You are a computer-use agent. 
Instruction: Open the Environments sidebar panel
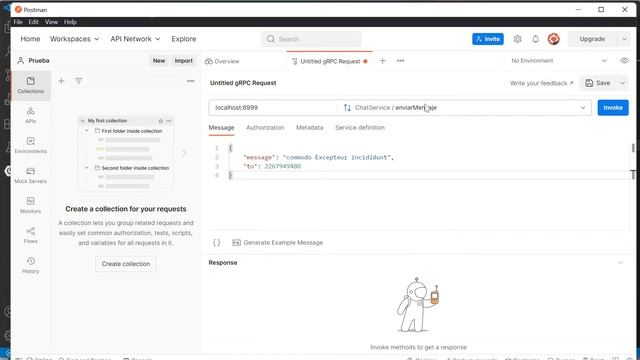(31, 145)
